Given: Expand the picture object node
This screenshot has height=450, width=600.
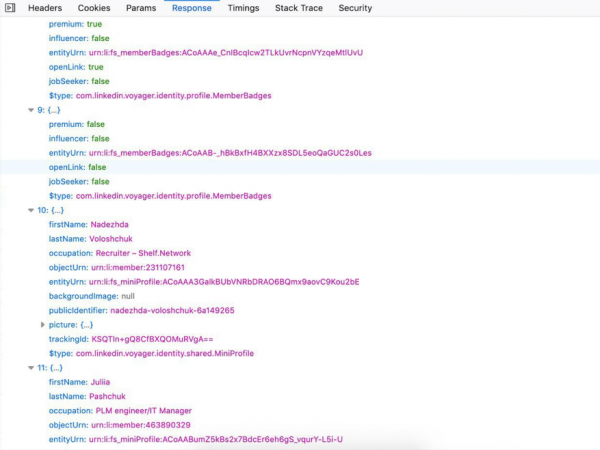Looking at the screenshot, I should click(x=43, y=325).
